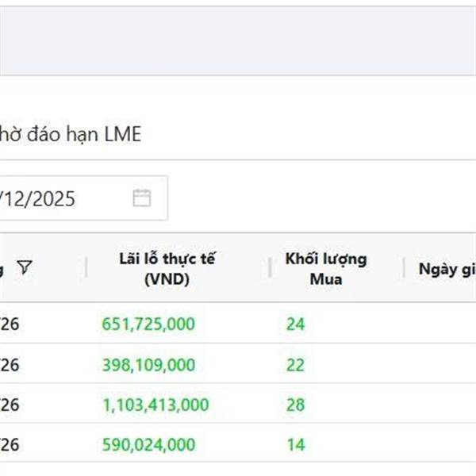Screen dimensions: 476x476
Task: Sort by 'Lãi lỗ thực tế (VND)' column header
Action: [x=167, y=268]
